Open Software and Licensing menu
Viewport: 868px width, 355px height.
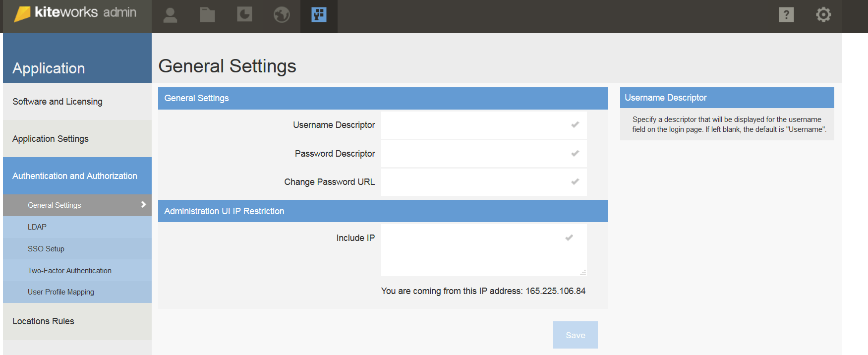point(77,101)
